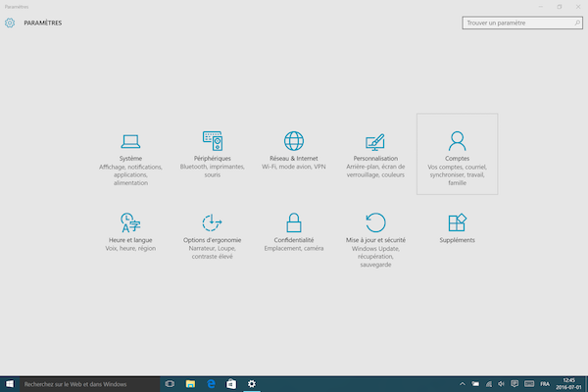The width and height of the screenshot is (588, 392).
Task: Click 'Bluetooth, imprimantes, souris' description
Action: 213,171
